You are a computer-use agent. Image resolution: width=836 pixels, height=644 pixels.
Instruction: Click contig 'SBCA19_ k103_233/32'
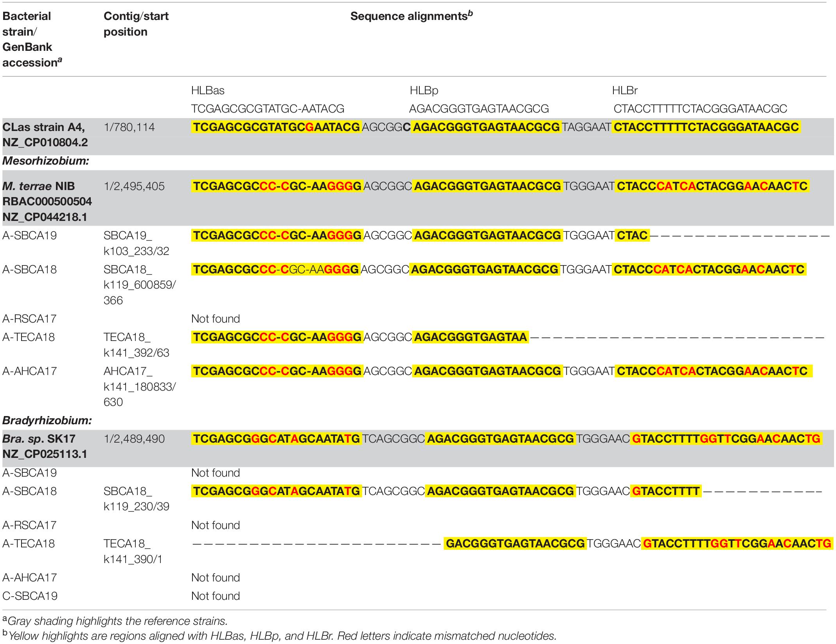pyautogui.click(x=136, y=243)
